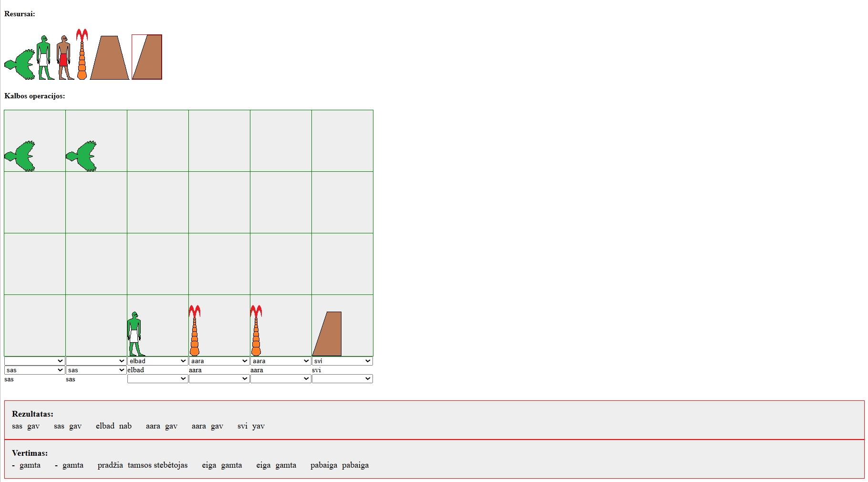Viewport: 868px width, 482px height.
Task: Click the second palm torch in the grid
Action: pos(256,331)
